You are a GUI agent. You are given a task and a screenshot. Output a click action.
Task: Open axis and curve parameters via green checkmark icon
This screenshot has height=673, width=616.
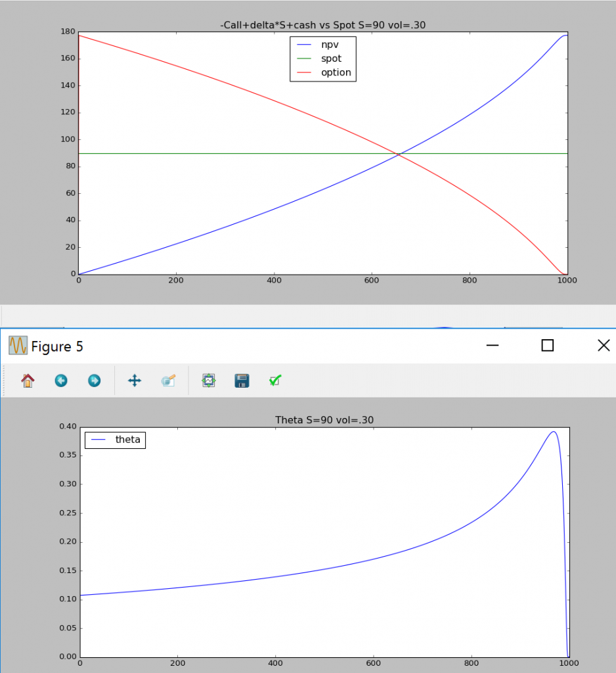click(275, 381)
